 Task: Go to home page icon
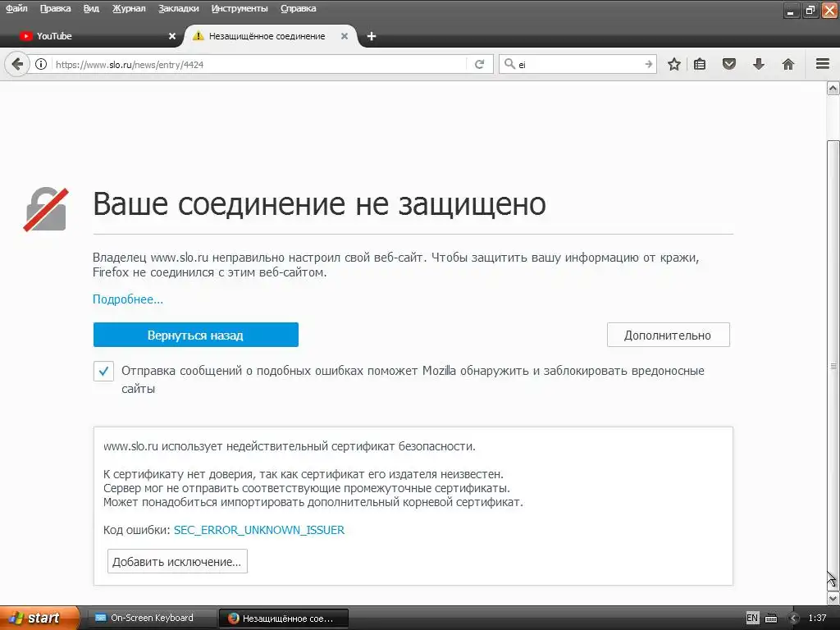tap(788, 64)
